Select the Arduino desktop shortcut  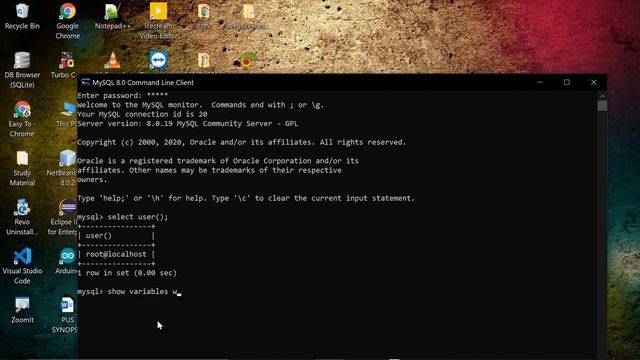(67, 261)
